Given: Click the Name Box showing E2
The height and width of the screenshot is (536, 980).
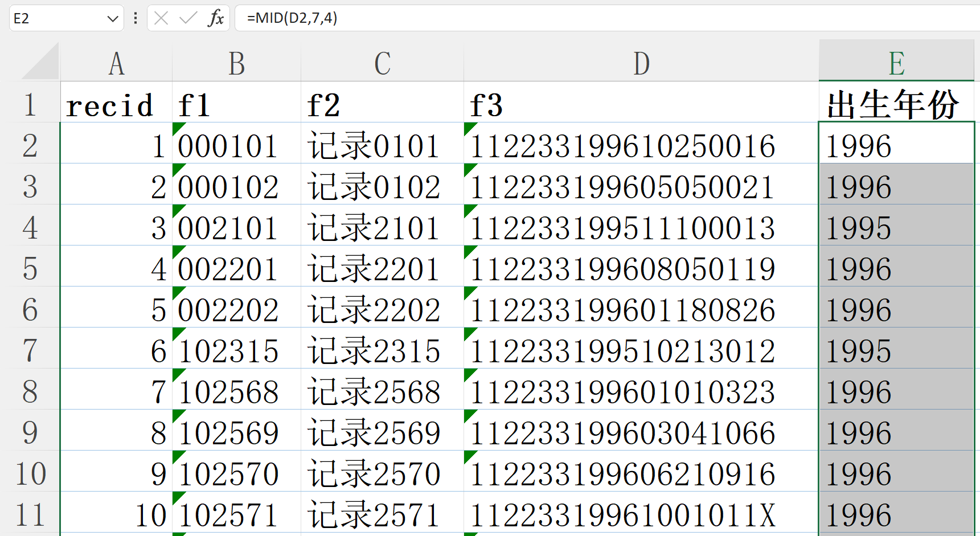Looking at the screenshot, I should 57,18.
